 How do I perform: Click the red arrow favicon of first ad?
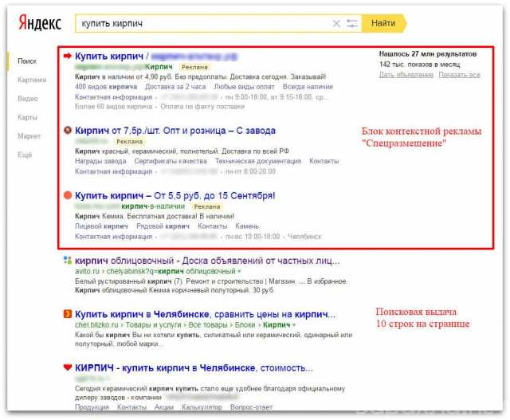(67, 56)
